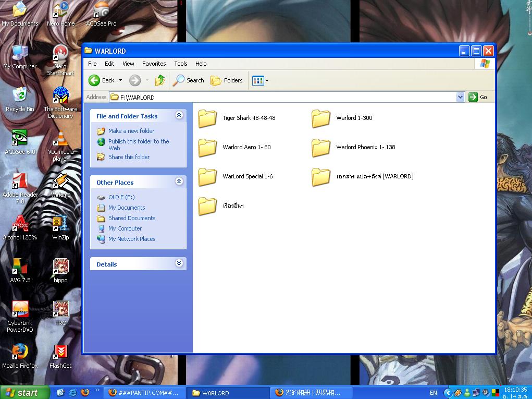Select the Warlord Phoenix 1- 138 folder
The height and width of the screenshot is (399, 532).
tap(353, 148)
